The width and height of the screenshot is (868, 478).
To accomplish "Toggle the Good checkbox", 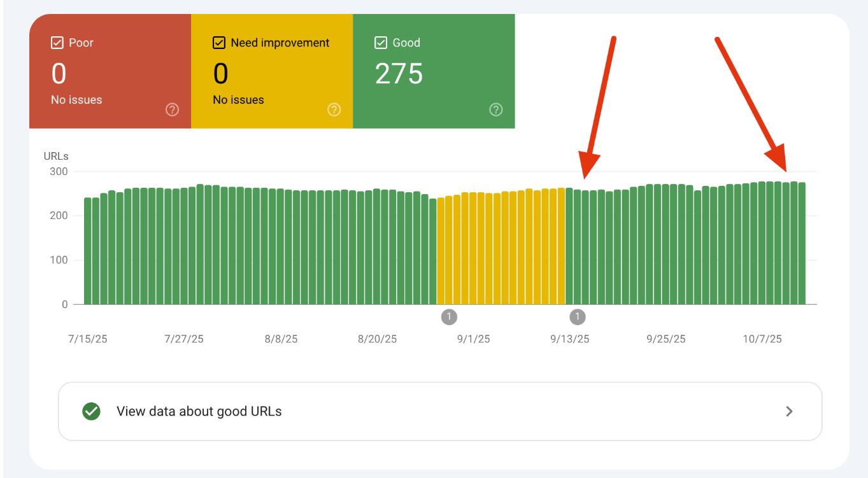I will tap(381, 43).
